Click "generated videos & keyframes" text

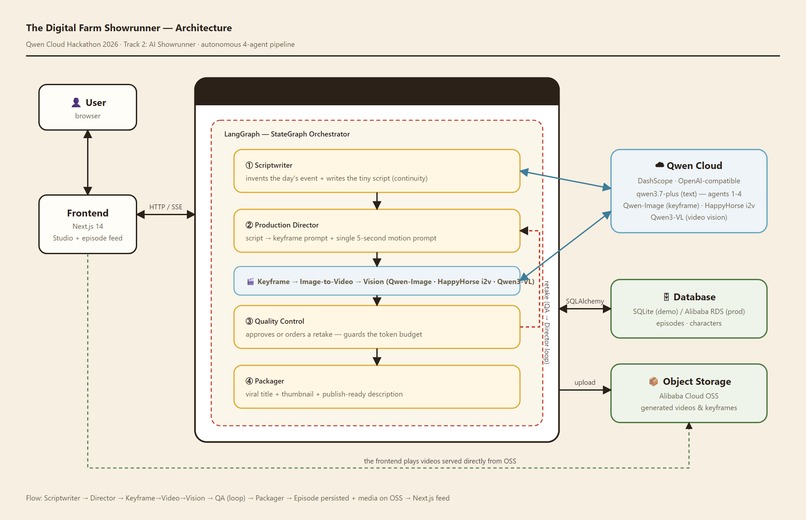[689, 407]
